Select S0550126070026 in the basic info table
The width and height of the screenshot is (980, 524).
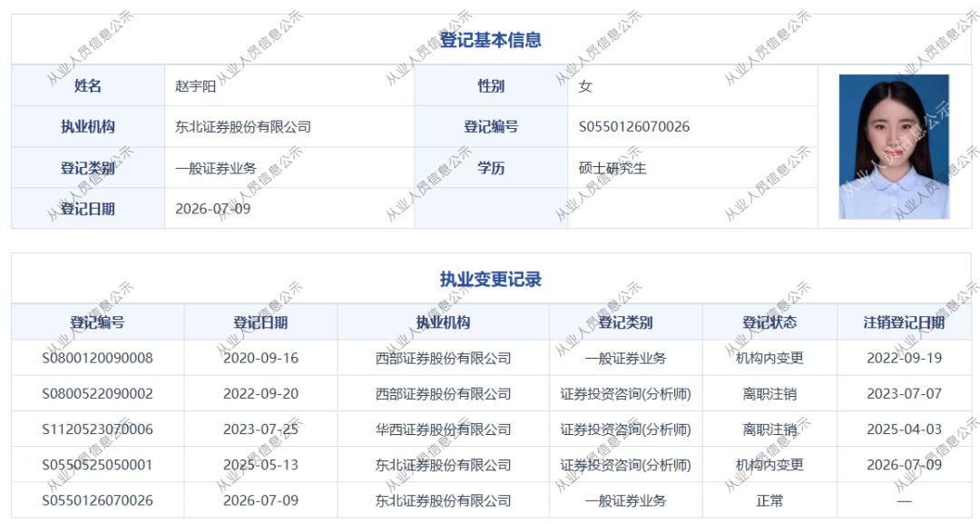(634, 127)
